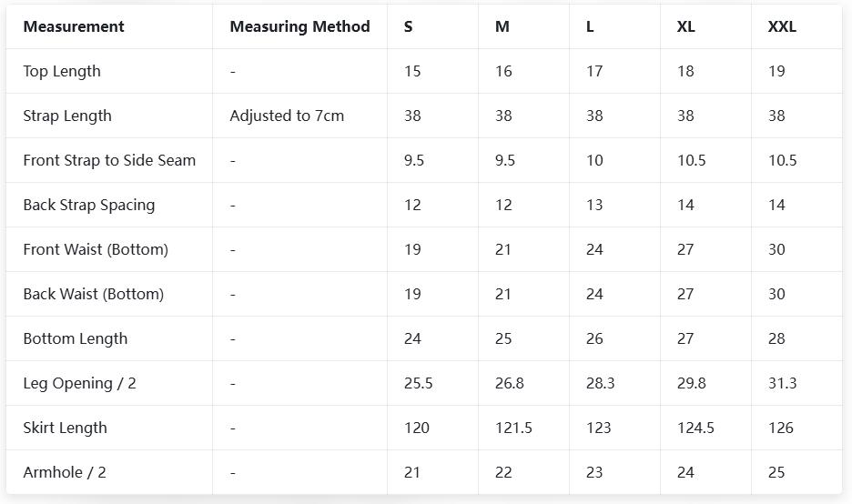
Task: Click the Measuring Method column header
Action: click(299, 26)
